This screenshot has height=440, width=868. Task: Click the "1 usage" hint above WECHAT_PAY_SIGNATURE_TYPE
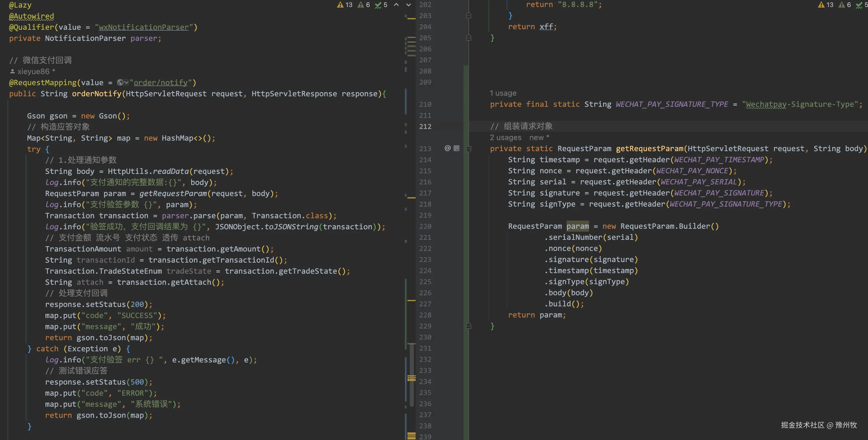[503, 93]
